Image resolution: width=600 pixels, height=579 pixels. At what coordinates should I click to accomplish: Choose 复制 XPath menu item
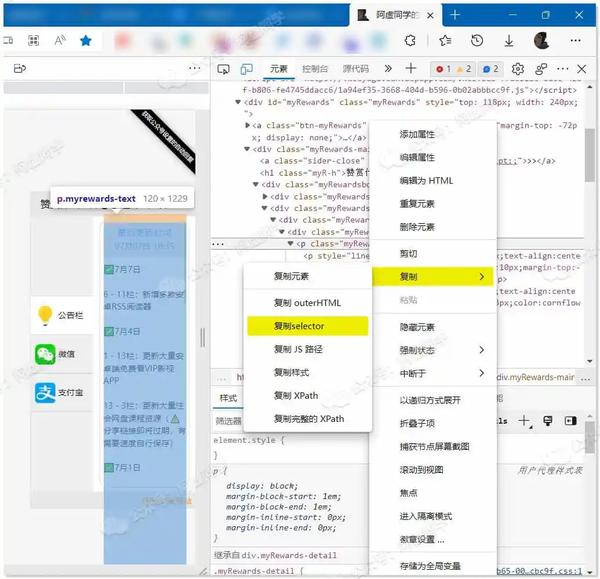308,396
